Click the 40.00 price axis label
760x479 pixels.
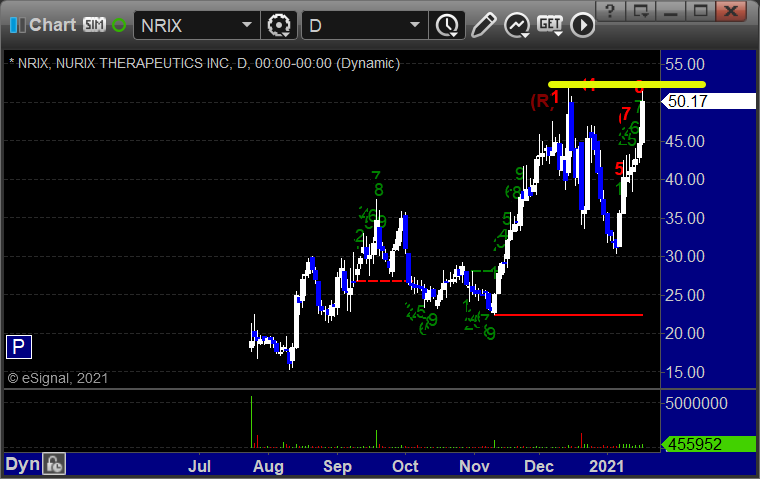coord(685,179)
